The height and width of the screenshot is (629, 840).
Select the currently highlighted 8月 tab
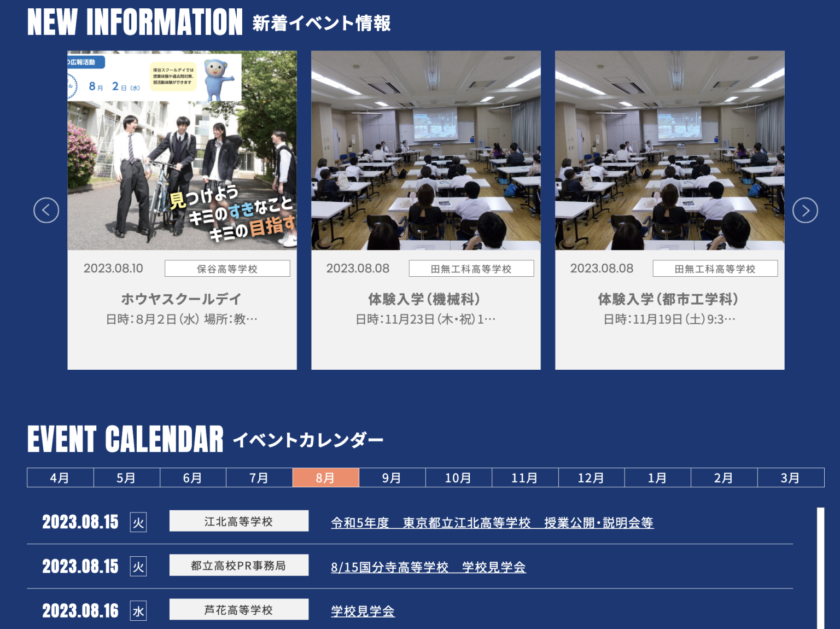click(x=326, y=477)
